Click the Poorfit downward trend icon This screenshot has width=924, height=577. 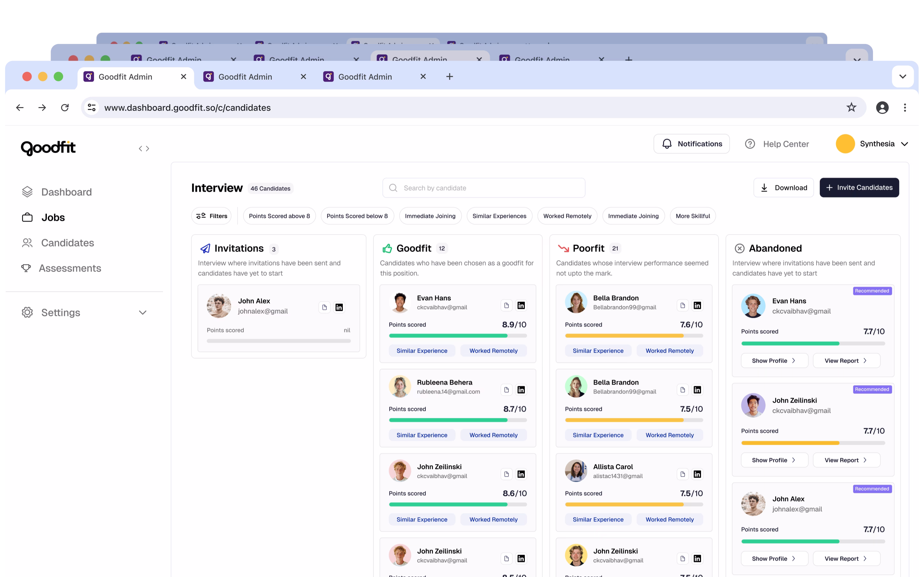point(563,248)
